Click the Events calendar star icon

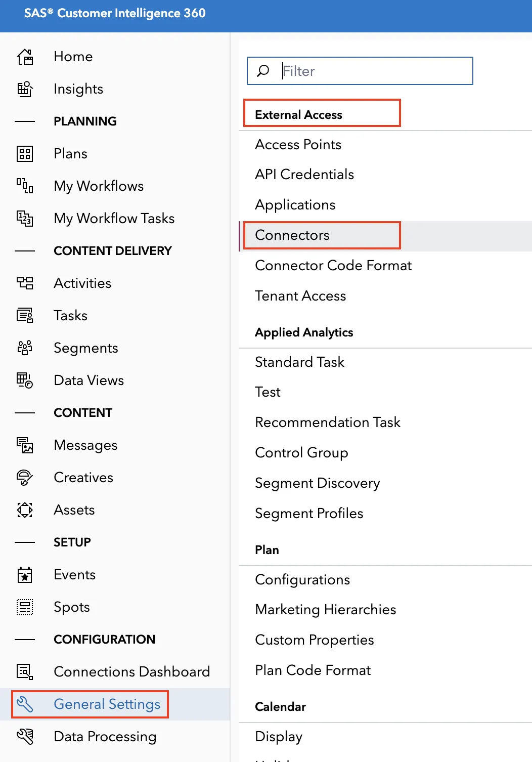[x=25, y=575]
